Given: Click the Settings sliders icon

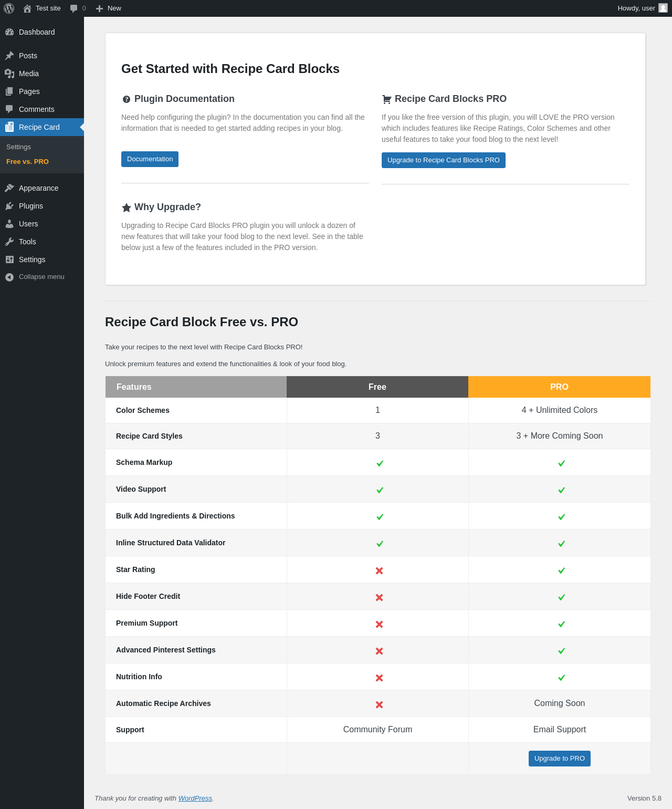Looking at the screenshot, I should pos(9,260).
